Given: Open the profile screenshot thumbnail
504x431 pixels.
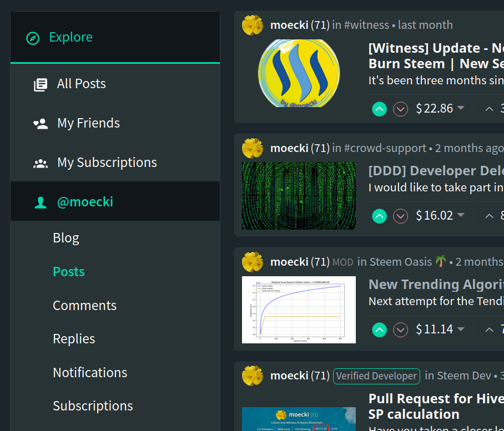Looking at the screenshot, I should pyautogui.click(x=299, y=419).
